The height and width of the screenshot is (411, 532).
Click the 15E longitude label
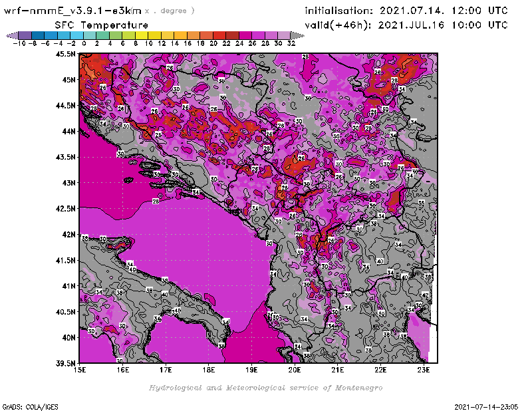point(80,370)
